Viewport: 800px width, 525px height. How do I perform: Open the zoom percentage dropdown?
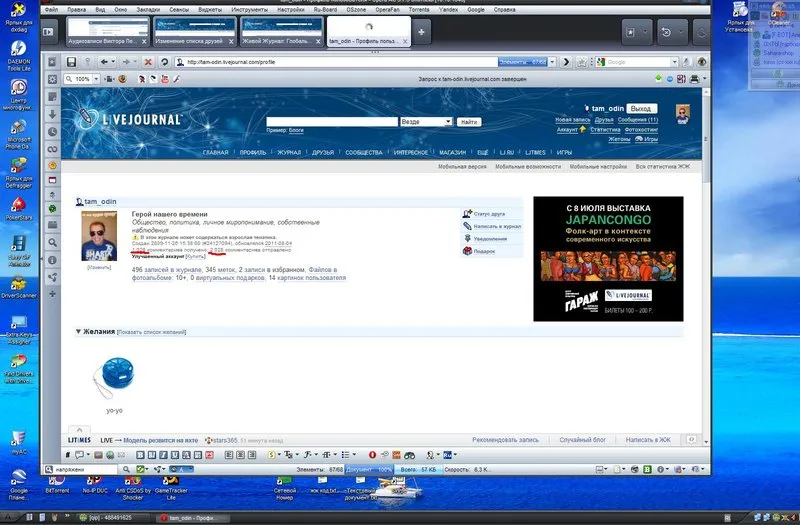96,79
